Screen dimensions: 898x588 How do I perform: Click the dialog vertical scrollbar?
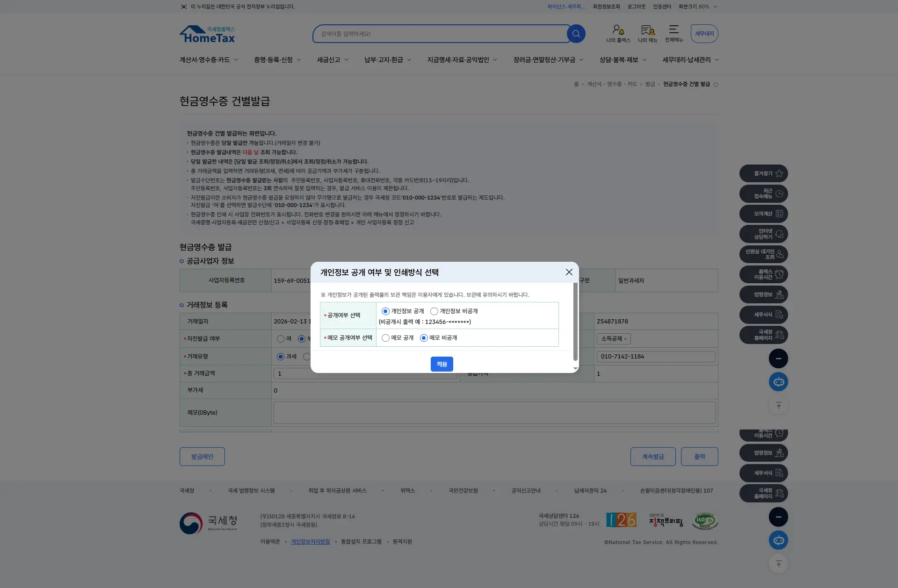[x=575, y=323]
